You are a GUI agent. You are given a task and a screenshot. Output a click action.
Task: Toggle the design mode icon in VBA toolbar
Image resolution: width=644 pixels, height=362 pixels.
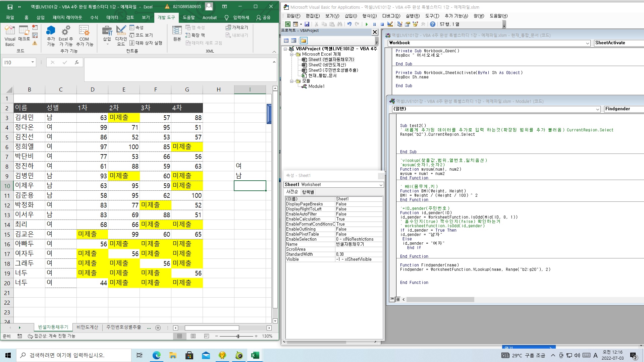pyautogui.click(x=390, y=24)
